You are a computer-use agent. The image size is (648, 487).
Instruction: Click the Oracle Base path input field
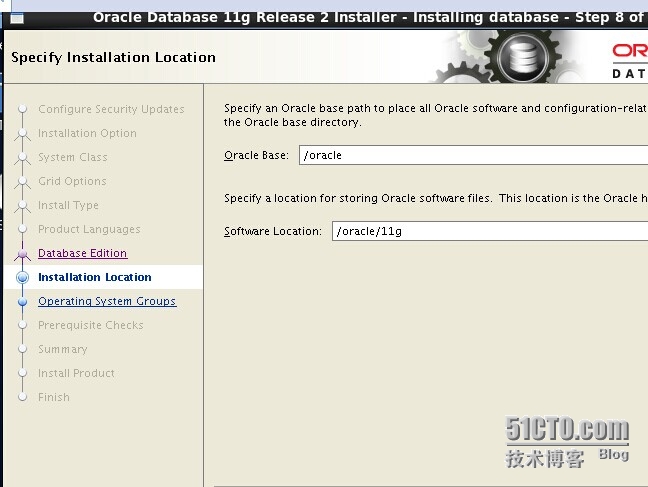click(474, 155)
